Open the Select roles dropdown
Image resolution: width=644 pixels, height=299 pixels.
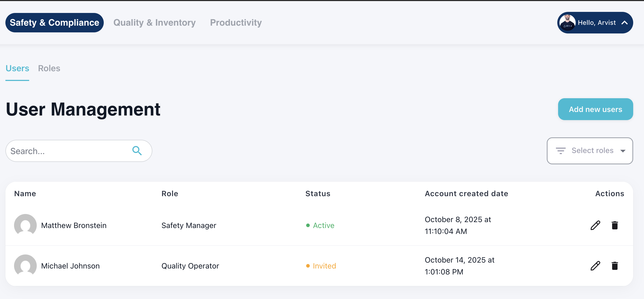[592, 151]
